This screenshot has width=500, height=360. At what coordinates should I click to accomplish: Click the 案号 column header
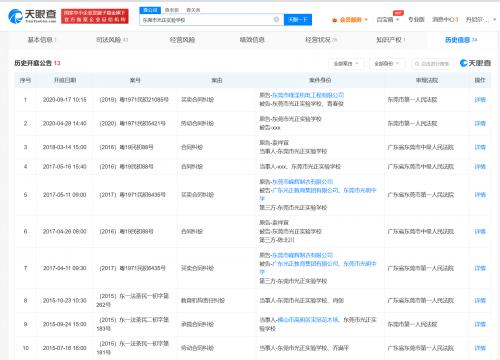click(x=135, y=80)
